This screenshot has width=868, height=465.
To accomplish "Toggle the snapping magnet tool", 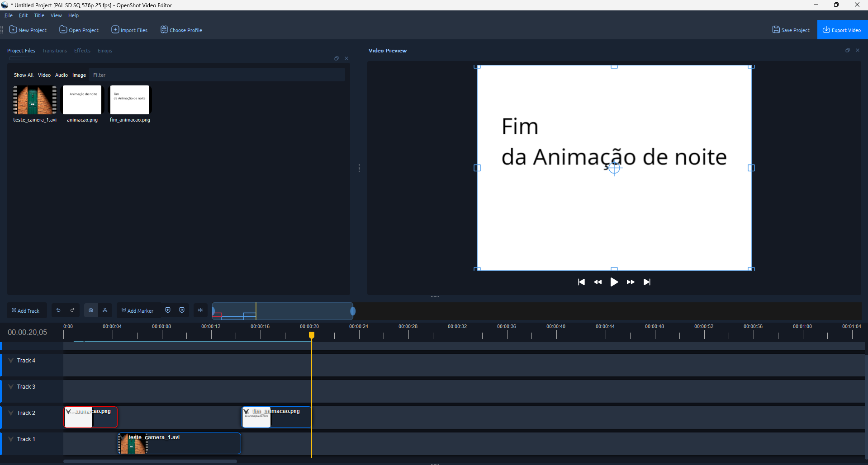I will point(91,310).
